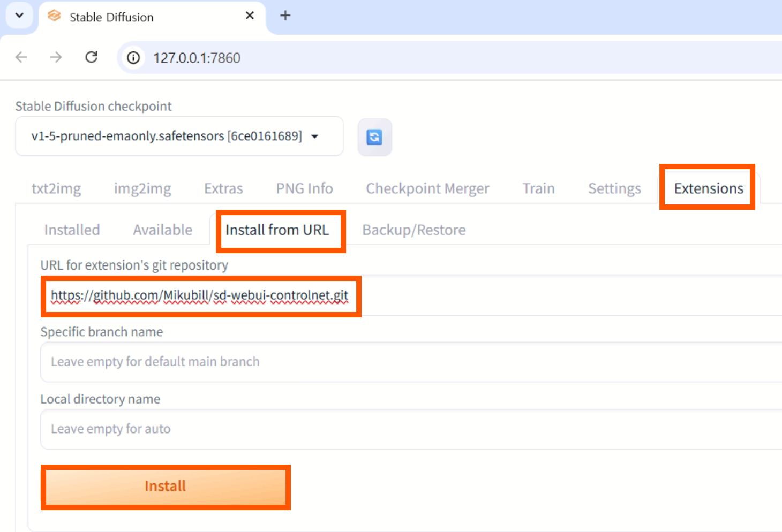The image size is (782, 532).
Task: Click the Stable Diffusion tab title
Action: click(111, 17)
